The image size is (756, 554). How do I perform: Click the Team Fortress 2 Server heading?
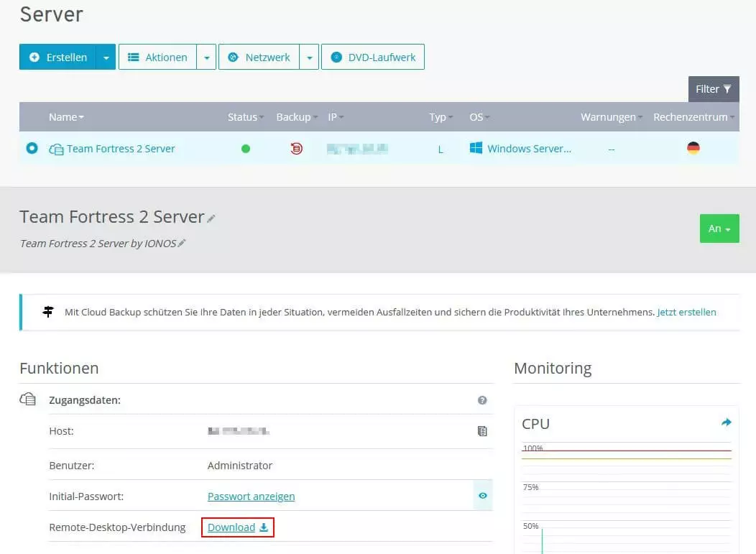[x=112, y=217]
